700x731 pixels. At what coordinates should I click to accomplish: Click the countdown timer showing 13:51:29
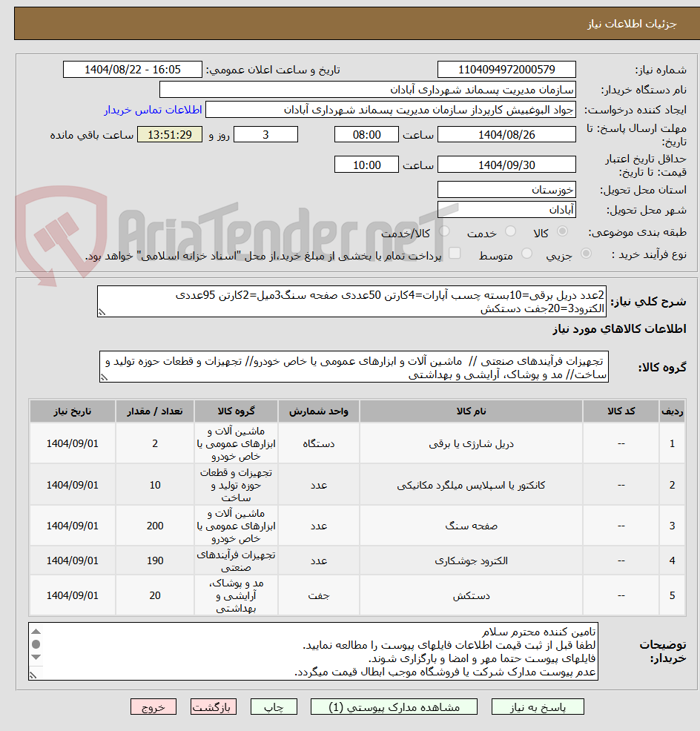(169, 136)
